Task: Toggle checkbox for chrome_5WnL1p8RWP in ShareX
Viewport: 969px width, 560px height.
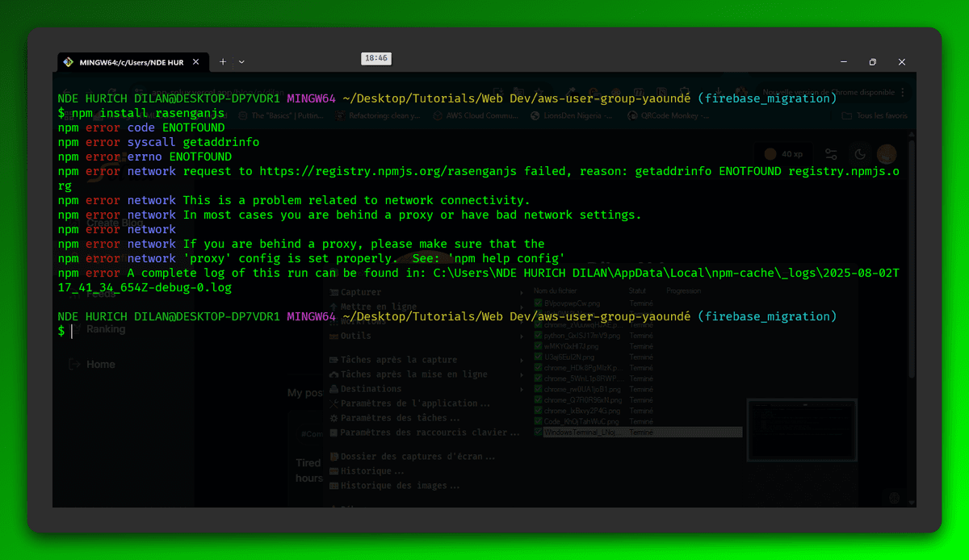Action: 539,378
